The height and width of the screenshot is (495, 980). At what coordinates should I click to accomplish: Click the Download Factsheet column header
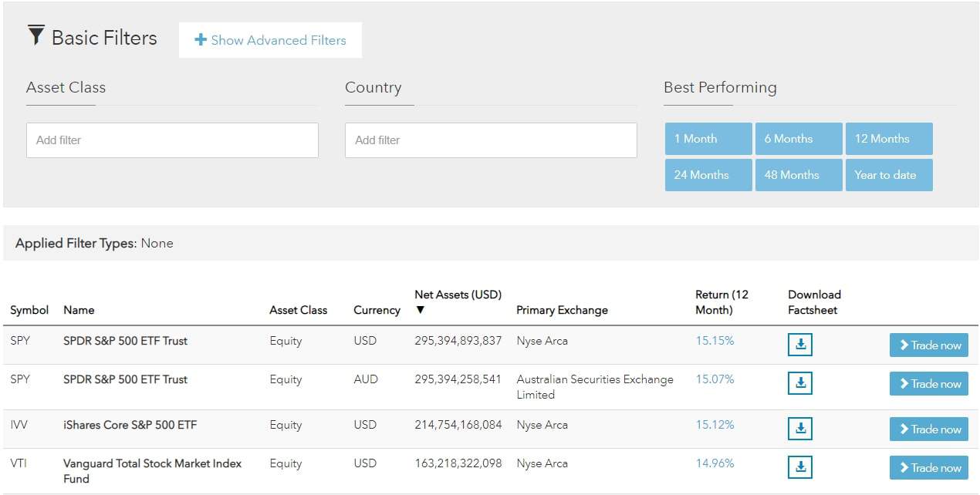814,302
